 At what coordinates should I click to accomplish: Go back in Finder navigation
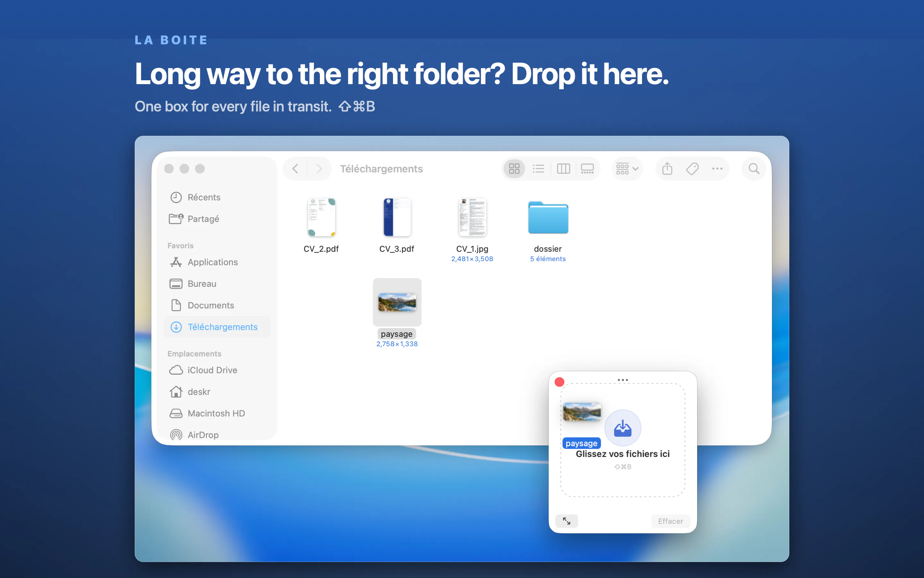click(295, 169)
